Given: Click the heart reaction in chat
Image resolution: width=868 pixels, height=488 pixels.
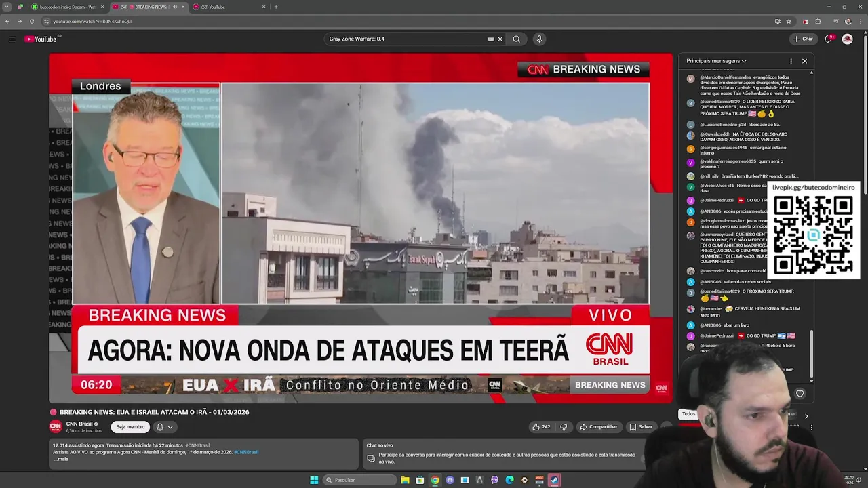Looking at the screenshot, I should coord(800,394).
